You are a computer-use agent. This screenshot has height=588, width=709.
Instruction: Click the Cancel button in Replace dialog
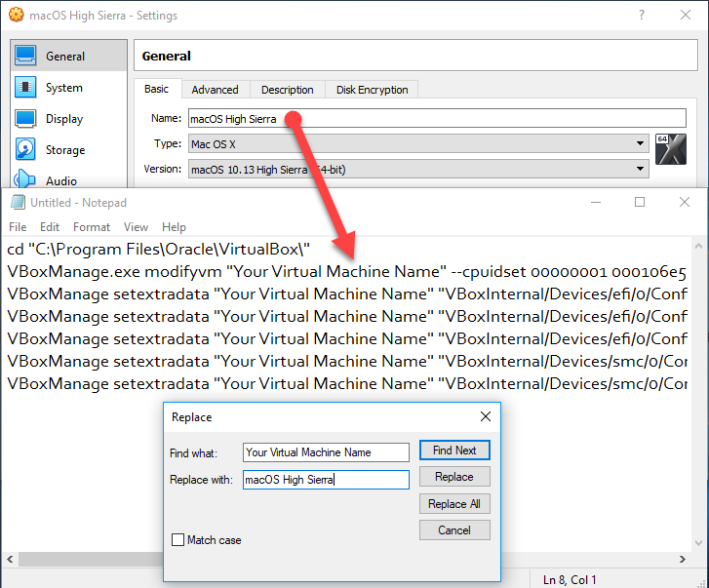point(453,530)
